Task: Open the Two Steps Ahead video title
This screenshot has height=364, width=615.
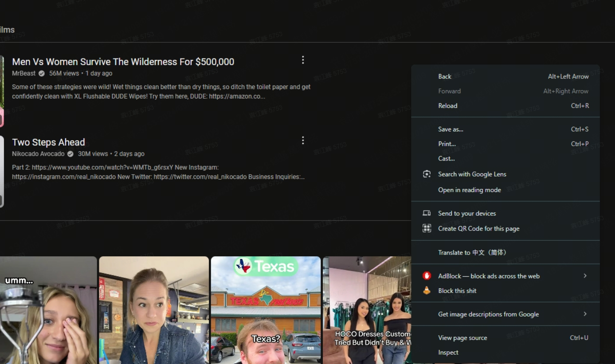Action: 48,142
